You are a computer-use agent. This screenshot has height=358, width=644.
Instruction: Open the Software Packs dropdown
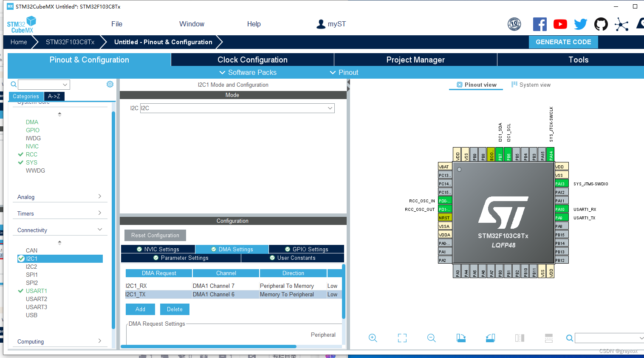click(x=248, y=72)
